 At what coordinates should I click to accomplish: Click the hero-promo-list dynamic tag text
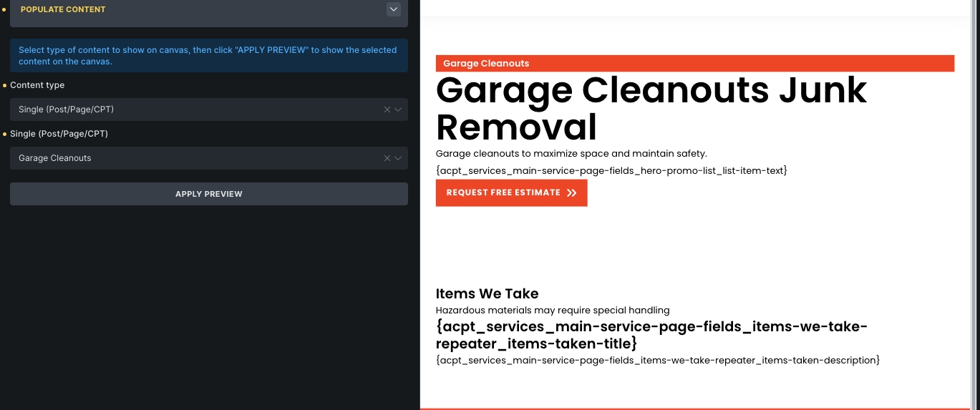[x=611, y=170]
